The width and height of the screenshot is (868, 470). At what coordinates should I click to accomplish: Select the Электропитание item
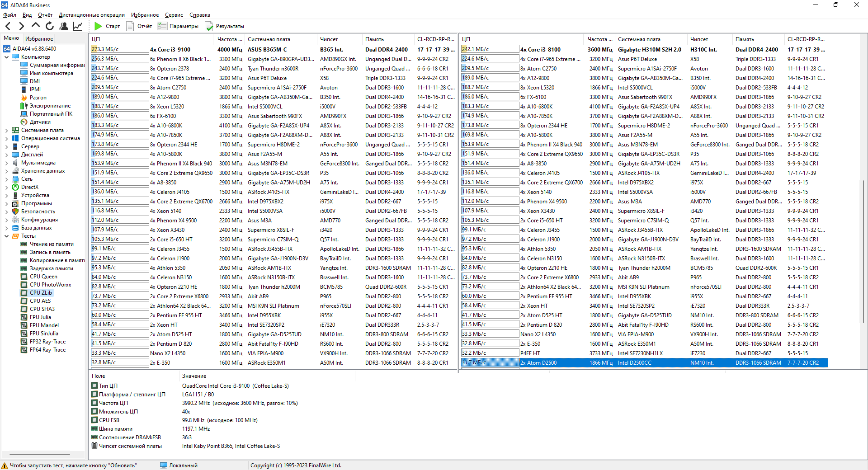(x=46, y=106)
